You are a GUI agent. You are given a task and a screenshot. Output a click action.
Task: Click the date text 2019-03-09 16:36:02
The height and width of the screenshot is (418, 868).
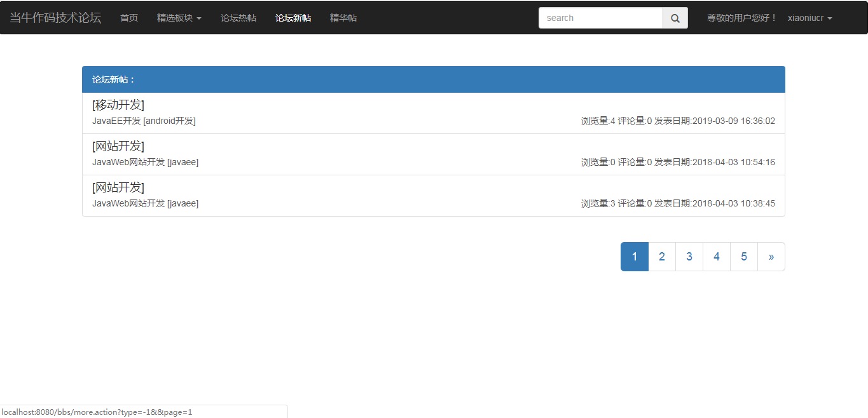click(x=734, y=121)
